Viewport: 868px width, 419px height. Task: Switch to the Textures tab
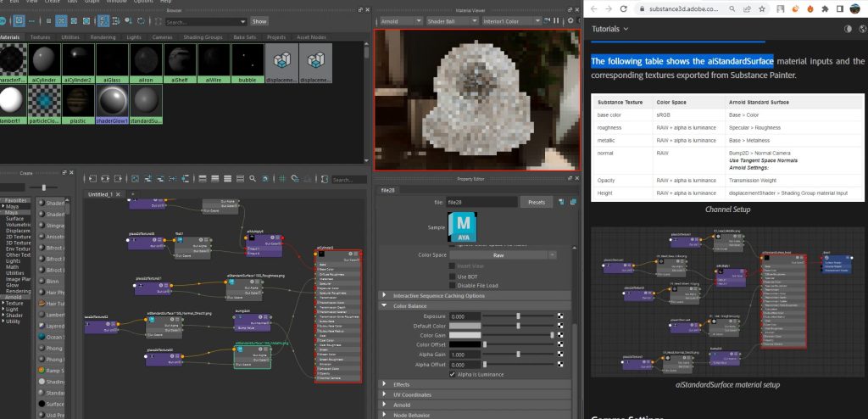pyautogui.click(x=40, y=37)
